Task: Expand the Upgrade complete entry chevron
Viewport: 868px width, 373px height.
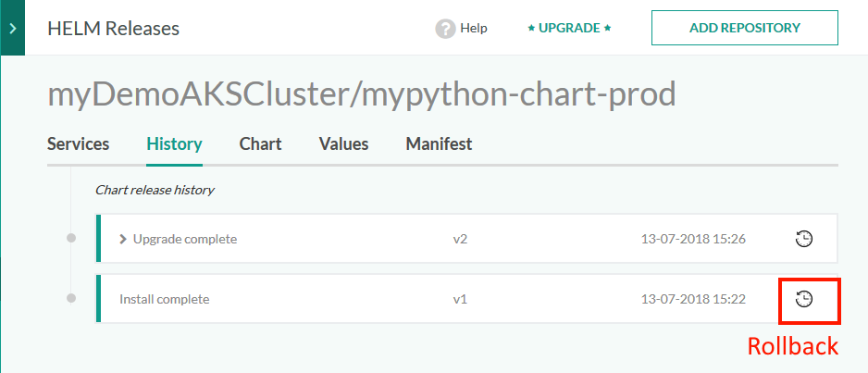Action: coord(123,239)
